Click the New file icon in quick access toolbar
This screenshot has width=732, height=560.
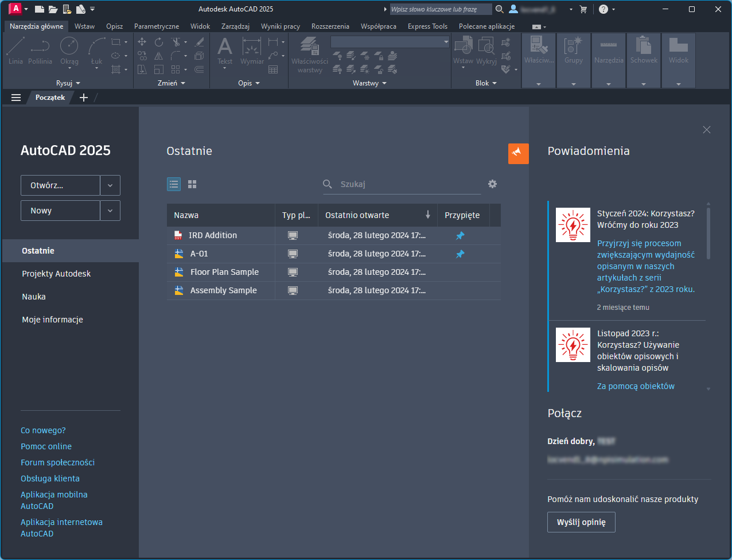click(x=39, y=9)
